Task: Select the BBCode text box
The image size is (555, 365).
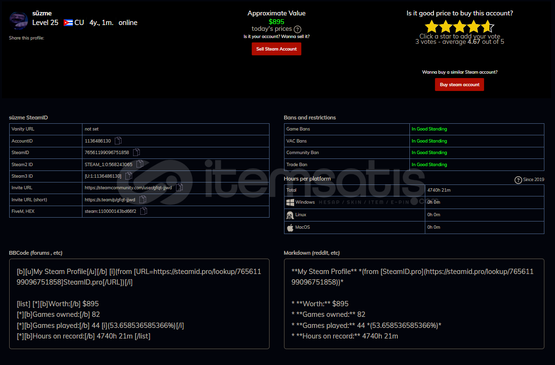Action: point(139,304)
